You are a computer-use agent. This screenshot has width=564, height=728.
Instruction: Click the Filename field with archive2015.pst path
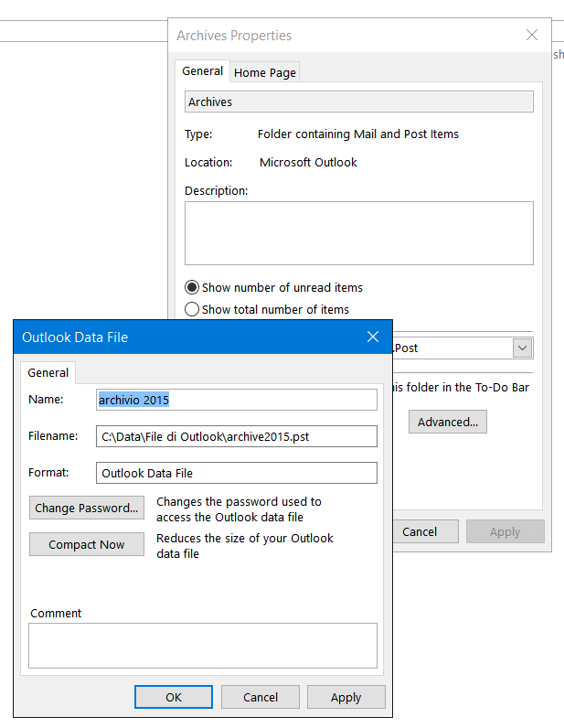[x=236, y=436]
